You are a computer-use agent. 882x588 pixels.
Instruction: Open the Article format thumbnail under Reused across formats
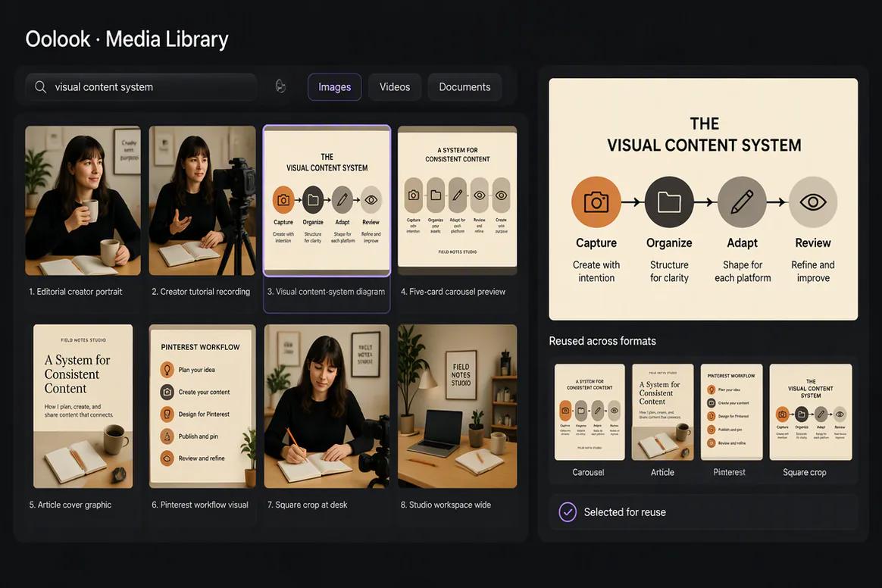(x=662, y=412)
